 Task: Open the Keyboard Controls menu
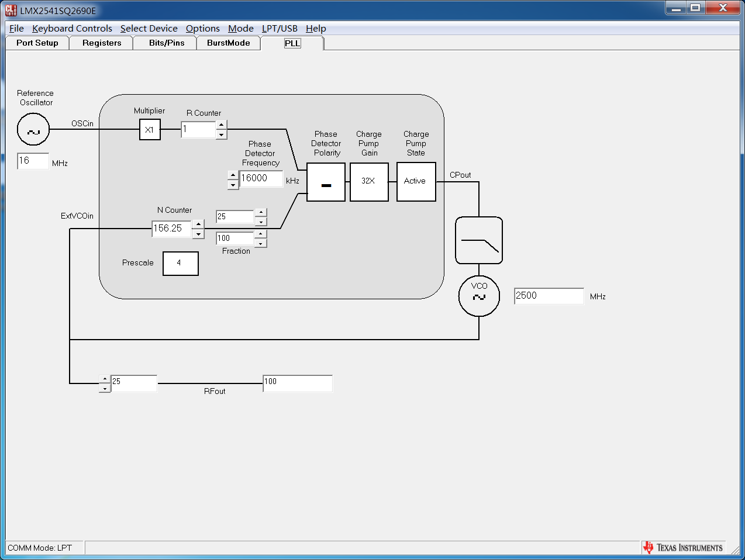[72, 28]
